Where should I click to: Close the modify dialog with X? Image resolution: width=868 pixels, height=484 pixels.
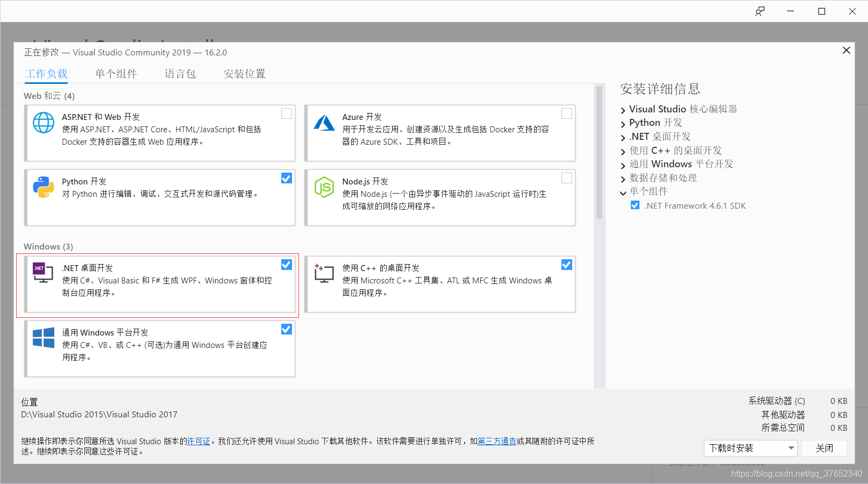pos(846,50)
